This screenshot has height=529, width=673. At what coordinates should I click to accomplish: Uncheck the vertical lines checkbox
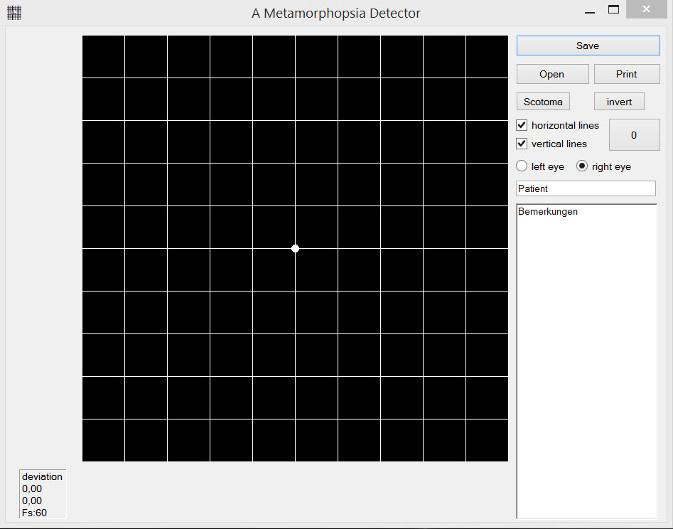click(x=521, y=143)
